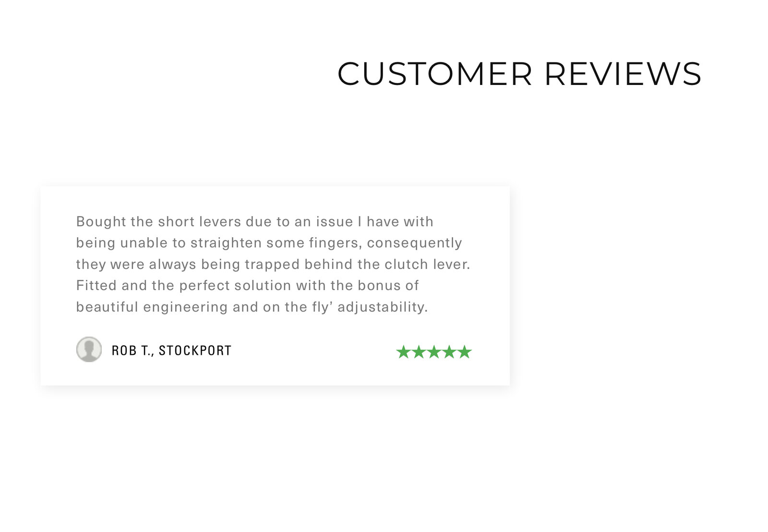The image size is (768, 532).
Task: Click the middle green rating star
Action: pyautogui.click(x=434, y=352)
